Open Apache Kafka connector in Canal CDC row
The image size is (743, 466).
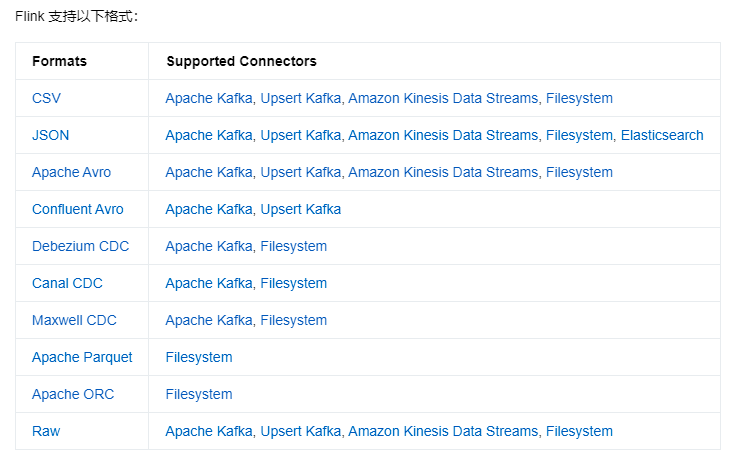coord(208,283)
